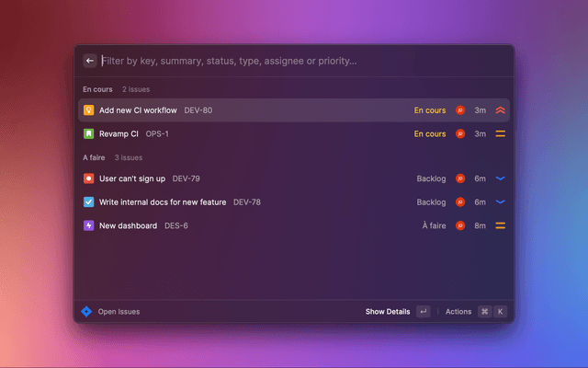Click the green bookmark icon for OPS-1
588x368 pixels.
click(88, 133)
